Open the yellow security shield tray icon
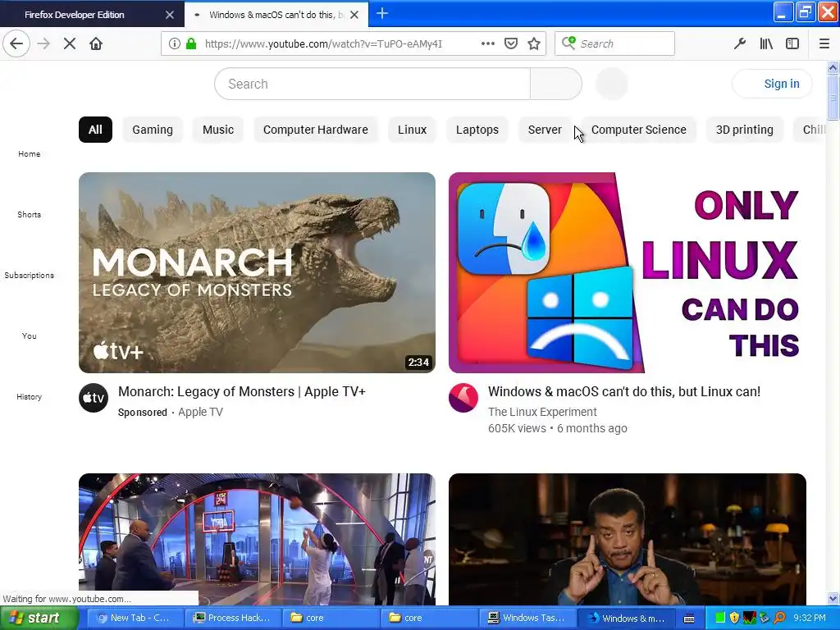Viewport: 840px width, 630px height. pyautogui.click(x=734, y=618)
